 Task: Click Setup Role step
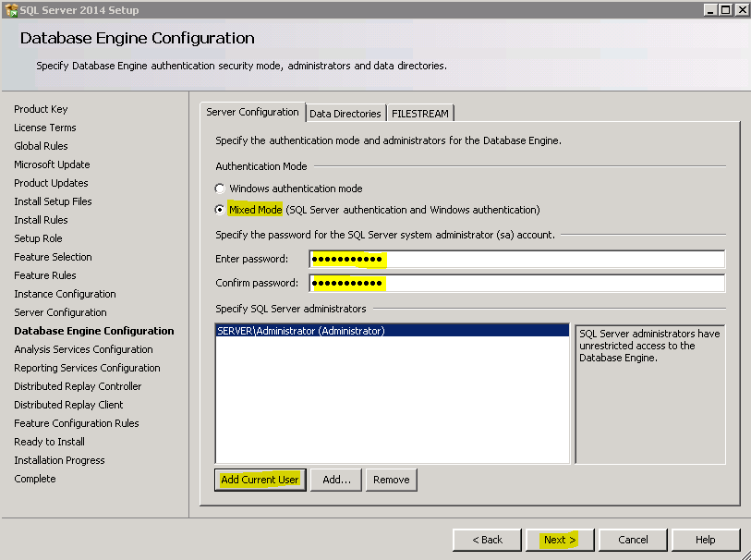(38, 238)
